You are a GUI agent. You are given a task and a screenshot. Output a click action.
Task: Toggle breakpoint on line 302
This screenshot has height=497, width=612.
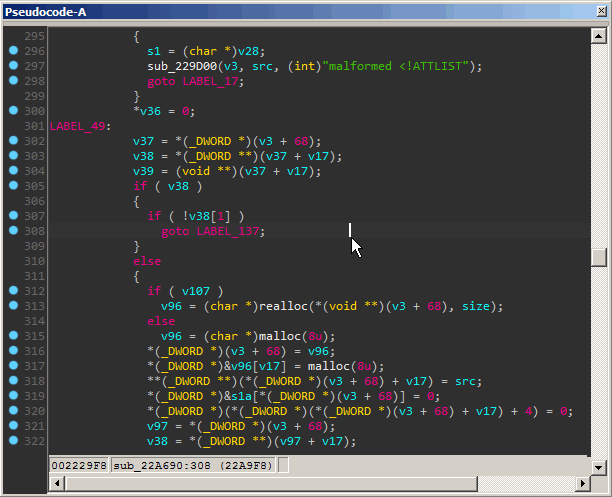13,140
